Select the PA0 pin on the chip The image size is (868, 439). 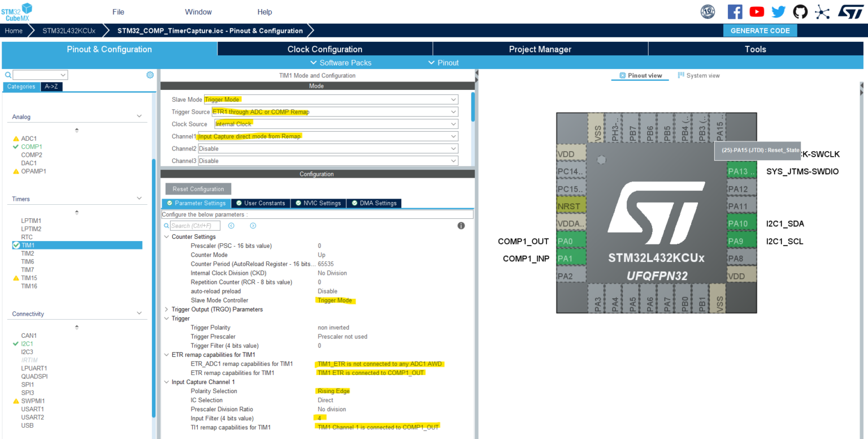click(x=565, y=242)
